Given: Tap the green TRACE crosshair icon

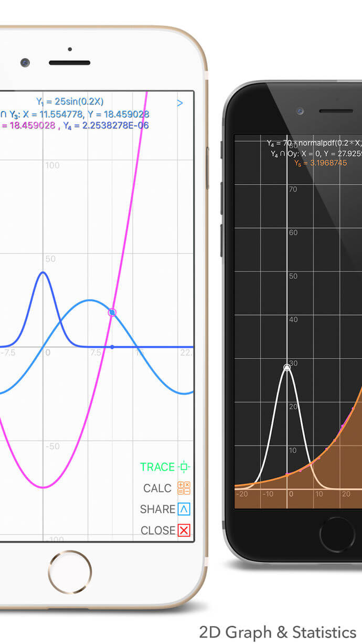Looking at the screenshot, I should click(x=184, y=467).
